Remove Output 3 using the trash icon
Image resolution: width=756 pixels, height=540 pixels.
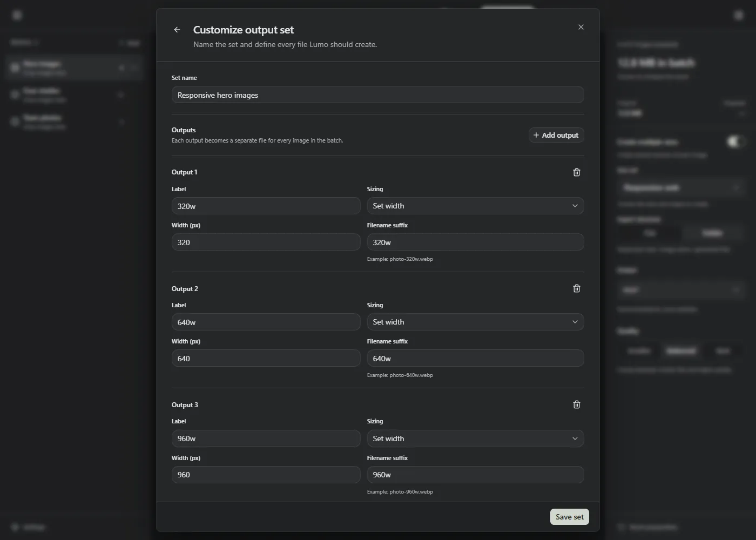coord(577,404)
